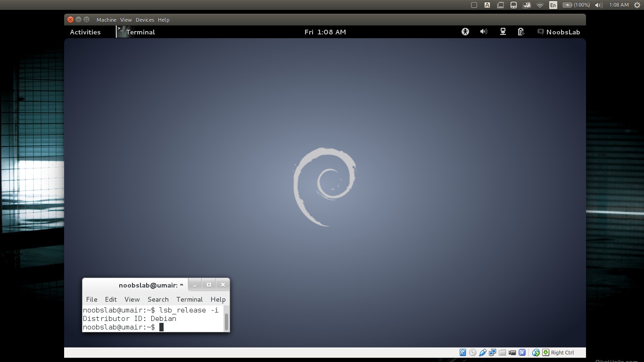Click the VirtualBox CPU virtualization icon
The height and width of the screenshot is (362, 644).
click(x=522, y=353)
